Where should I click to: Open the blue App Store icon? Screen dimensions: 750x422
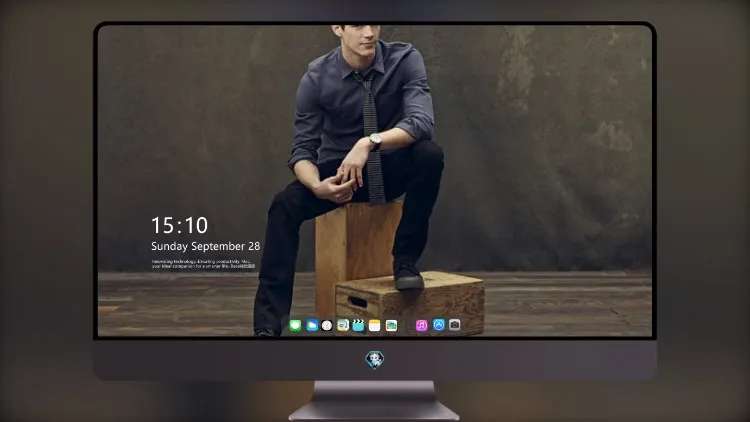click(x=439, y=325)
